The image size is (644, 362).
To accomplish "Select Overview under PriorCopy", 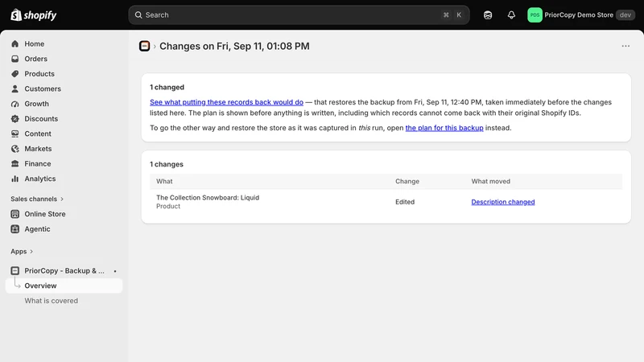I will point(64,286).
